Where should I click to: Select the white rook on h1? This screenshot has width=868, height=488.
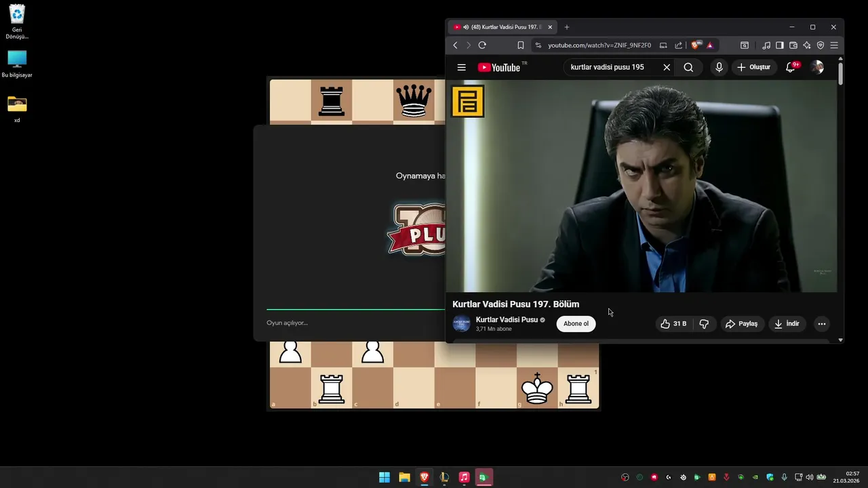[578, 388]
